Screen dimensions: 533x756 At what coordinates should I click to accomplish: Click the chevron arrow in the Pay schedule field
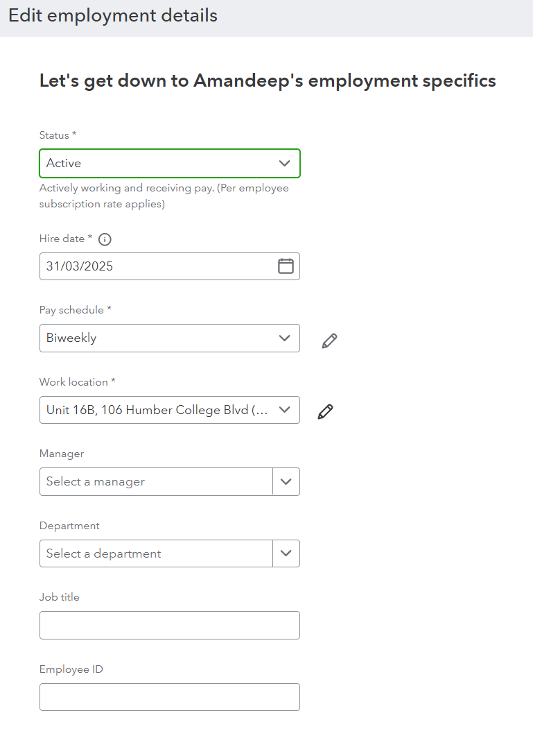284,338
